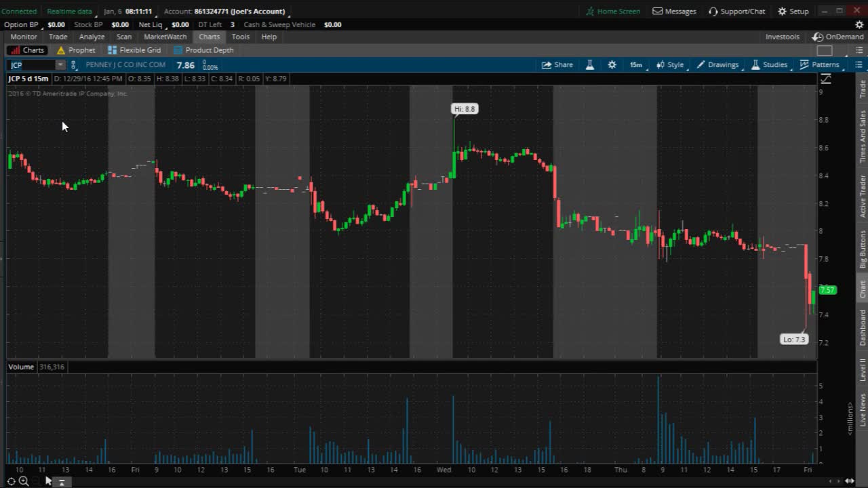Viewport: 868px width, 488px height.
Task: Open the Setup gear menu
Action: pyautogui.click(x=793, y=11)
